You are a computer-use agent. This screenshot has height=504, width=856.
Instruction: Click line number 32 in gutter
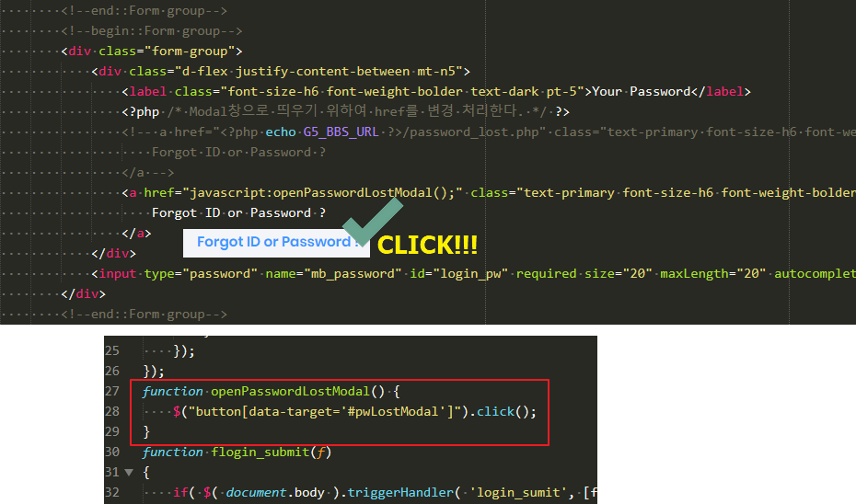pos(112,493)
